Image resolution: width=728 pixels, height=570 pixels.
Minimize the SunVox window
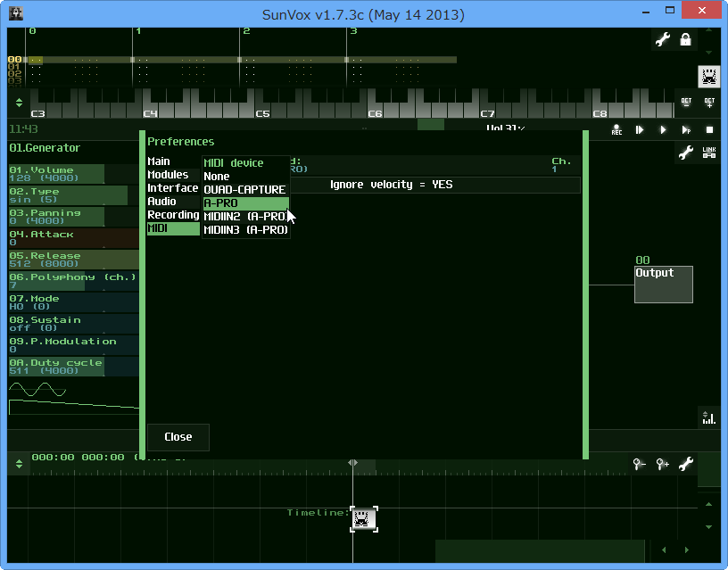click(x=646, y=12)
